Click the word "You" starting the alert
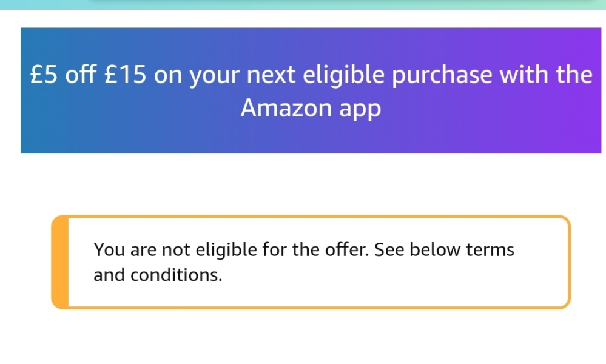This screenshot has width=606, height=364. [106, 249]
